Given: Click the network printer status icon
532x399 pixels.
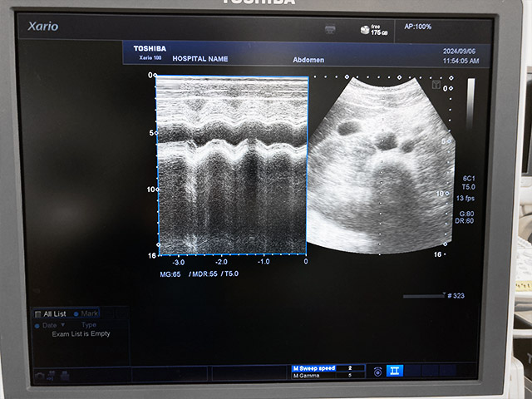Looking at the screenshot, I should (330, 29).
